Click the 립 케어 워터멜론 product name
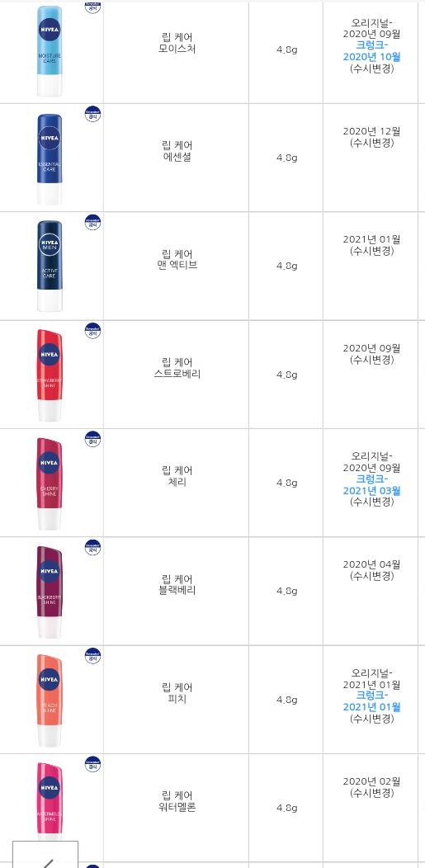 coord(177,801)
